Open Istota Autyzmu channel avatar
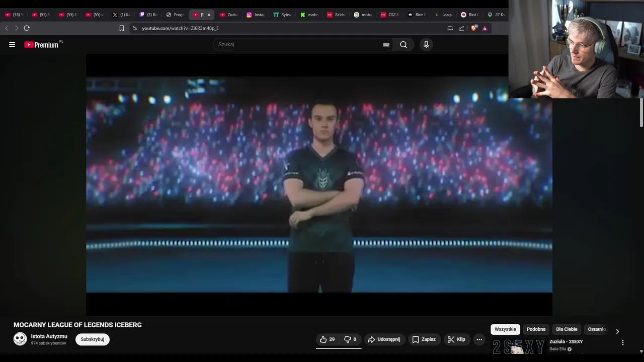644x362 pixels. (20, 339)
